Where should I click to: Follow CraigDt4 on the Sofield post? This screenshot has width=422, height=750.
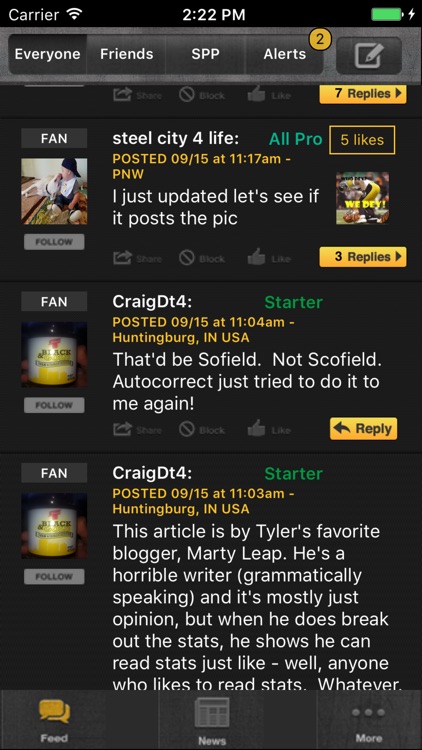pos(54,405)
